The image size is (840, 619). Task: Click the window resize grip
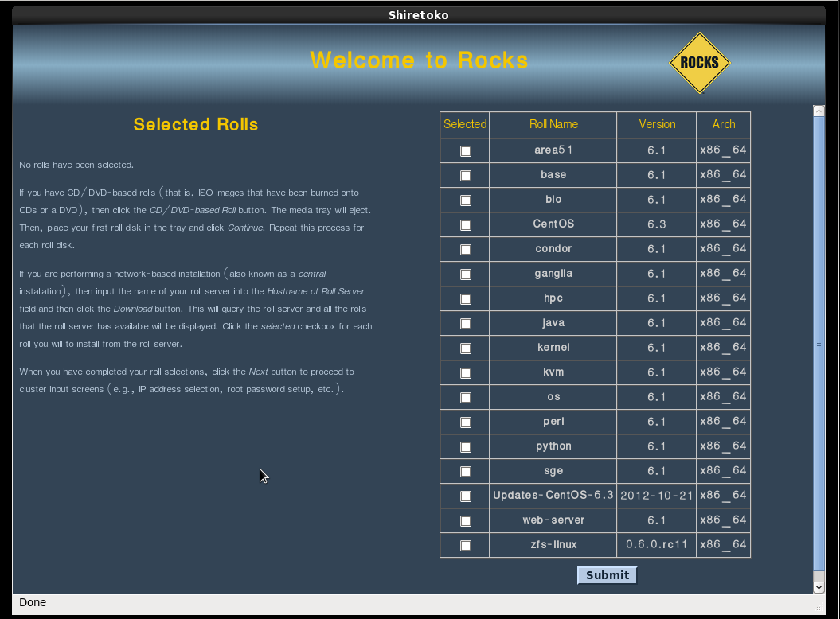(819, 606)
